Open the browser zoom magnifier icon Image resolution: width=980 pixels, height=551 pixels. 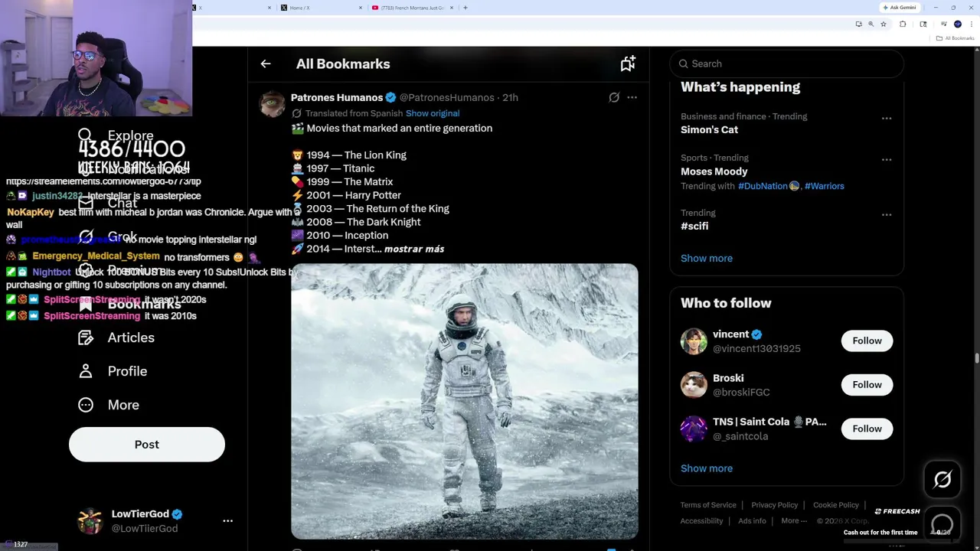click(x=871, y=24)
